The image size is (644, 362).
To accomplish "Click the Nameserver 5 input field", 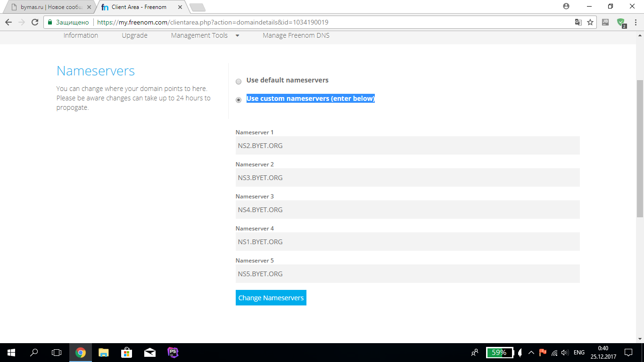I will [x=407, y=274].
